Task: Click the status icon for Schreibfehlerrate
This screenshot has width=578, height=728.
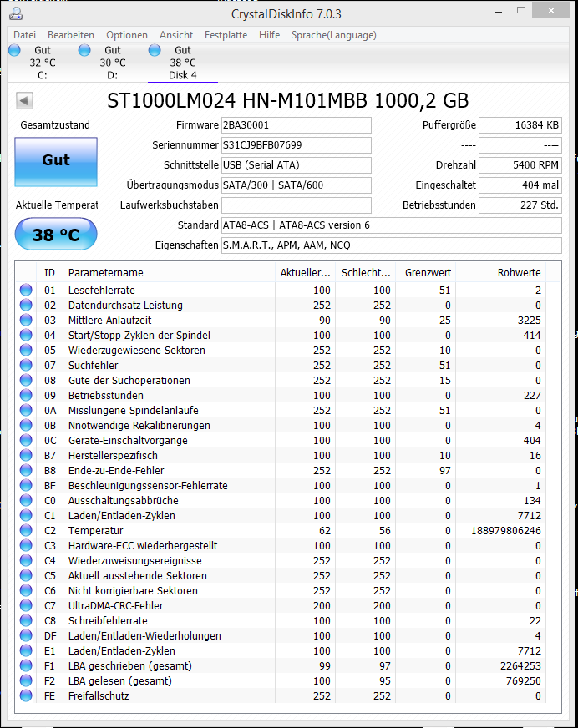Action: point(25,620)
